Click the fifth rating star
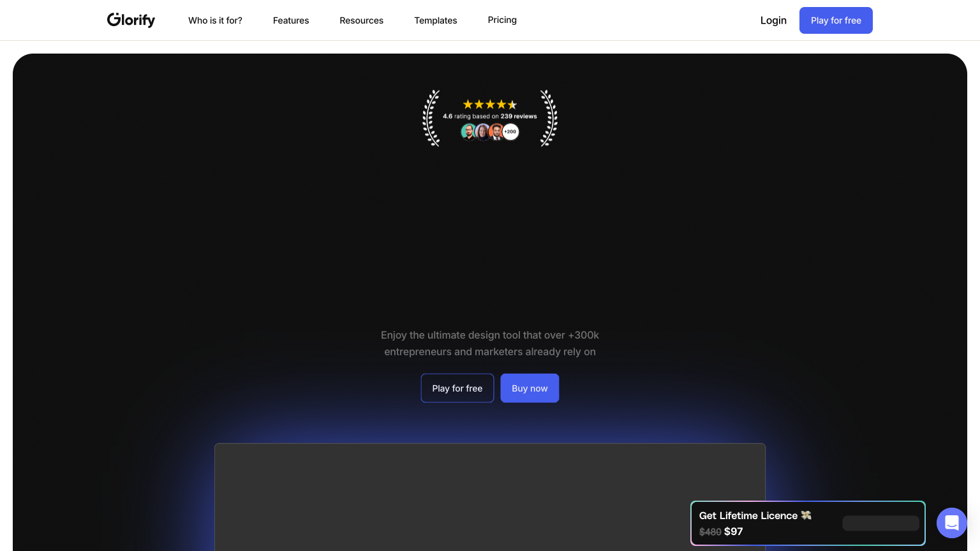Screen dimensions: 980x551 (512, 104)
